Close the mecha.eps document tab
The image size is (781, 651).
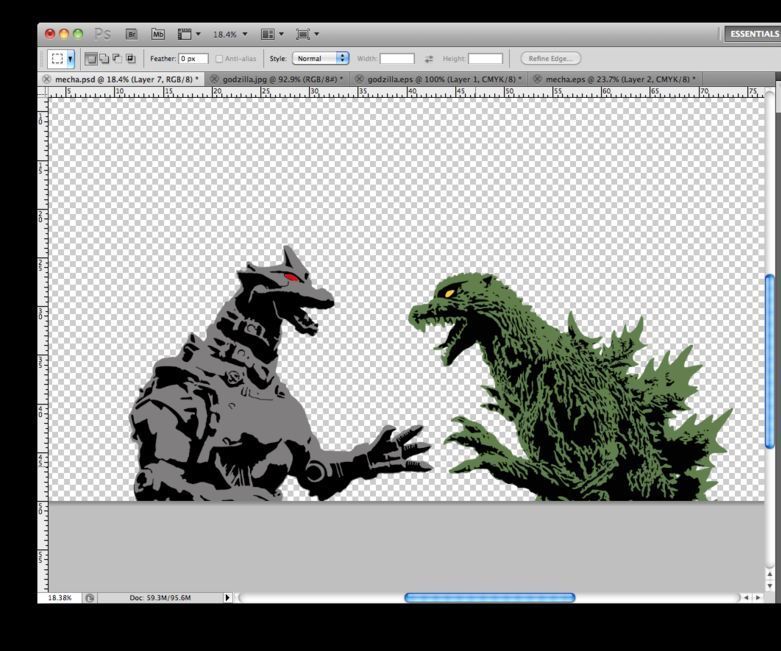[x=536, y=79]
